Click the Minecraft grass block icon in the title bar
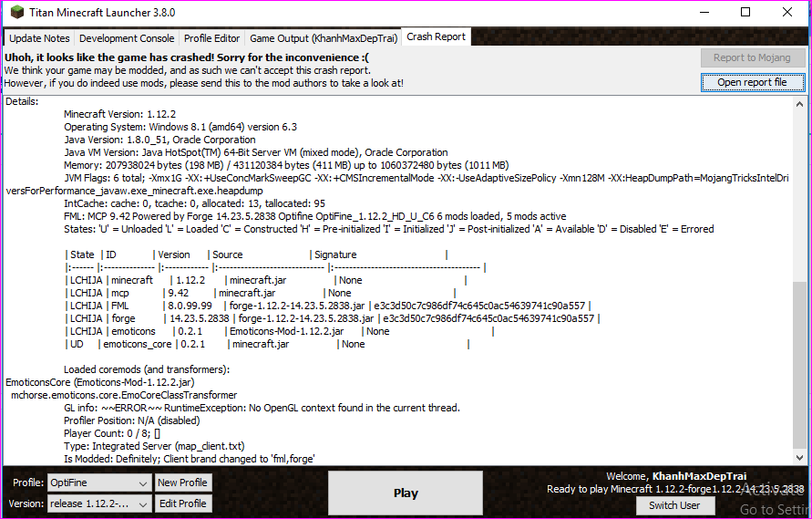 [x=16, y=12]
